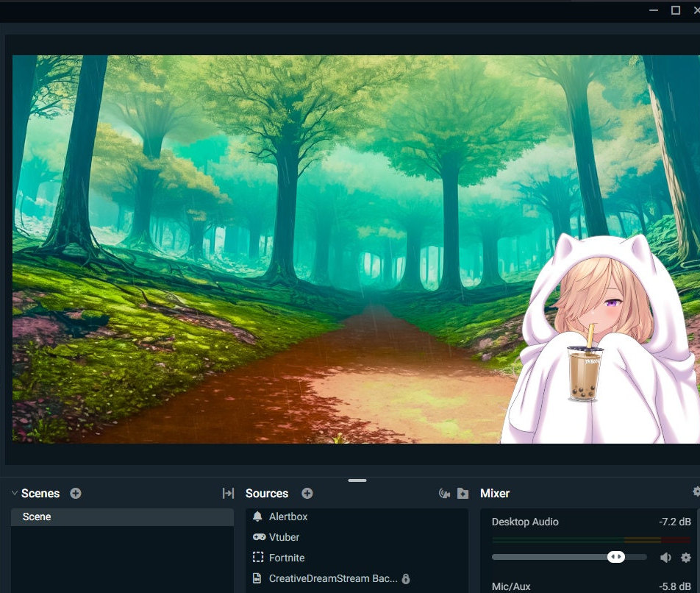Image resolution: width=700 pixels, height=593 pixels.
Task: Click the add group folder icon in Sources
Action: pos(463,493)
